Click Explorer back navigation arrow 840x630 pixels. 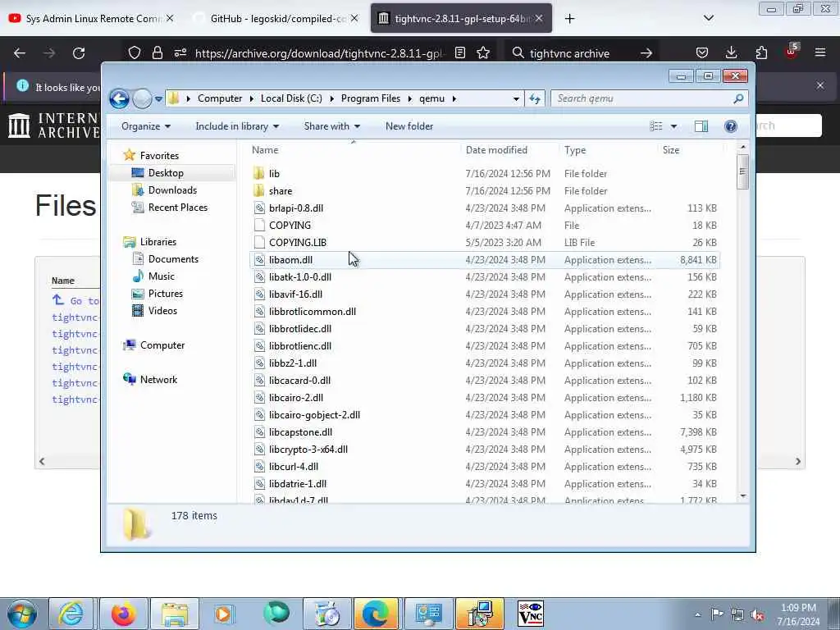click(119, 98)
